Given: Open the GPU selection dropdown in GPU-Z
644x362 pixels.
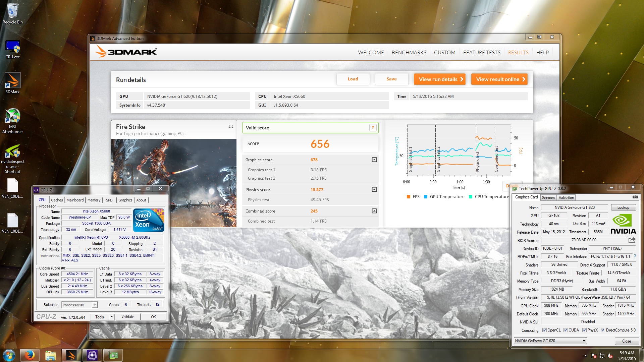Looking at the screenshot, I should tap(550, 341).
